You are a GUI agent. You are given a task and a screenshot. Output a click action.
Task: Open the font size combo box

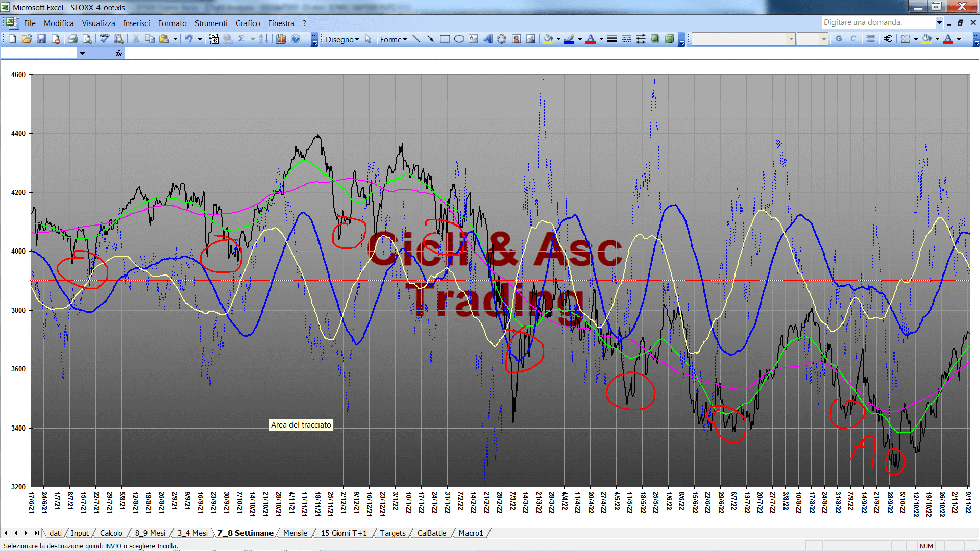click(812, 39)
